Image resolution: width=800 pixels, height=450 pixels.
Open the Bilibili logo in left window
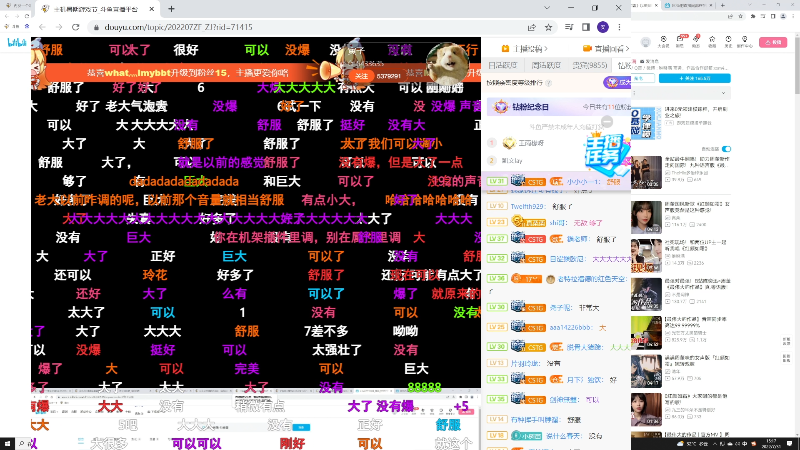point(17,42)
